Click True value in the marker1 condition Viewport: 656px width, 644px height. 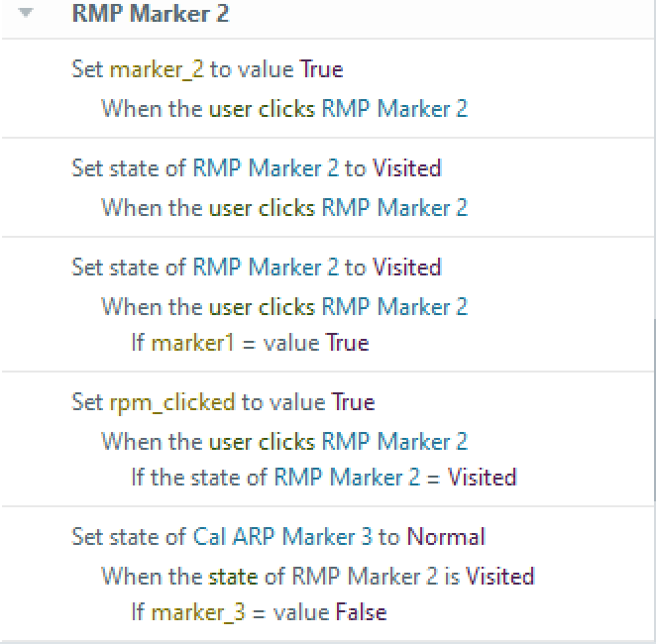click(x=347, y=343)
